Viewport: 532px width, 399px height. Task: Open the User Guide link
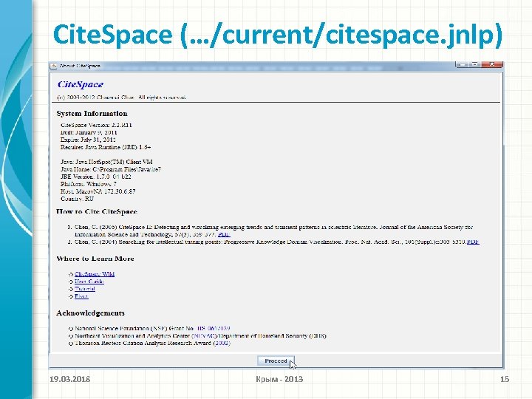pos(89,282)
